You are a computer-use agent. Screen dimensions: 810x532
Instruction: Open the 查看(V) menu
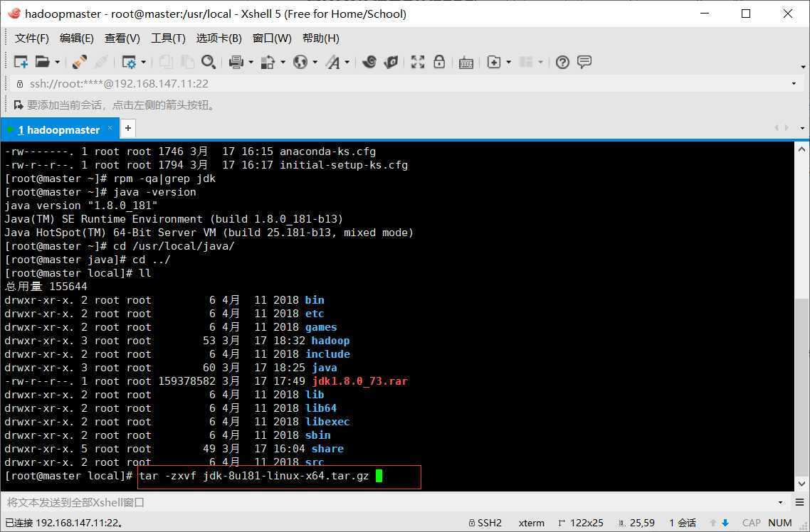pyautogui.click(x=122, y=38)
